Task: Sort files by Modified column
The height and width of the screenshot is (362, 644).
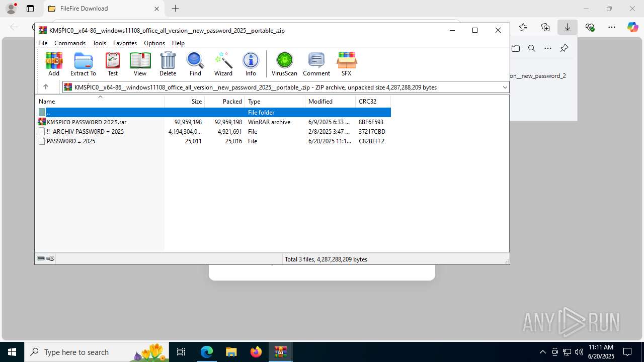Action: [331, 102]
